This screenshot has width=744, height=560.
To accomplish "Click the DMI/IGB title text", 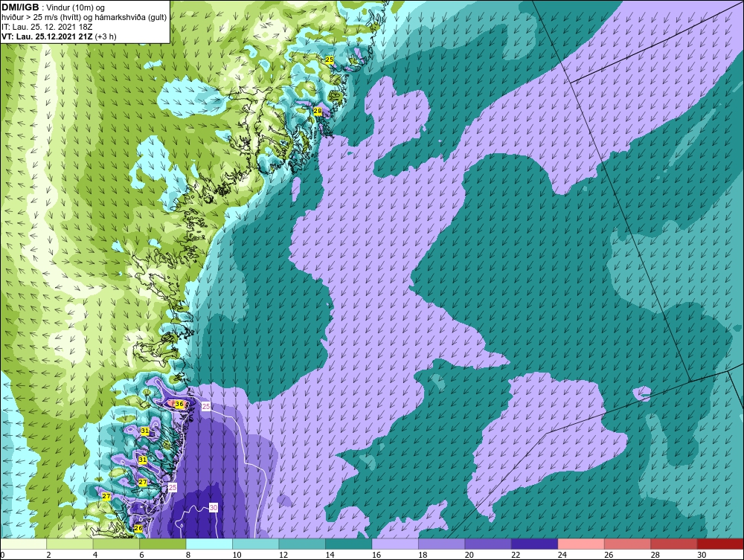I will pos(21,7).
